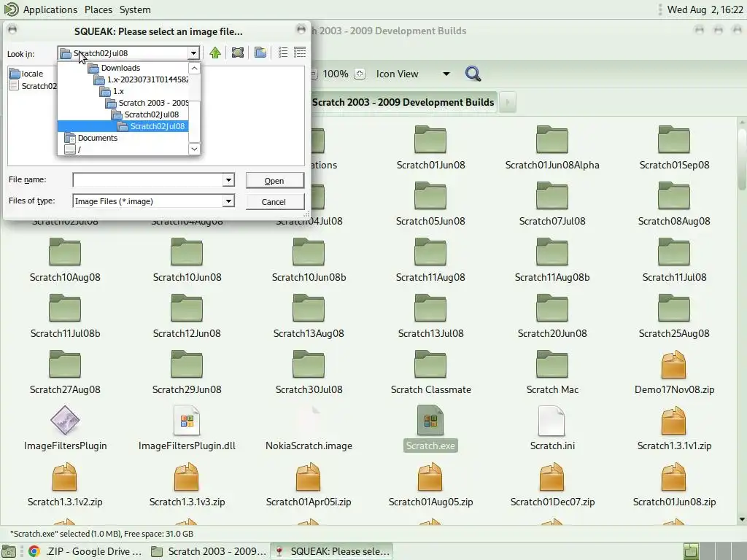The height and width of the screenshot is (560, 747).
Task: Select the Scratch Mac folder
Action: point(552,373)
